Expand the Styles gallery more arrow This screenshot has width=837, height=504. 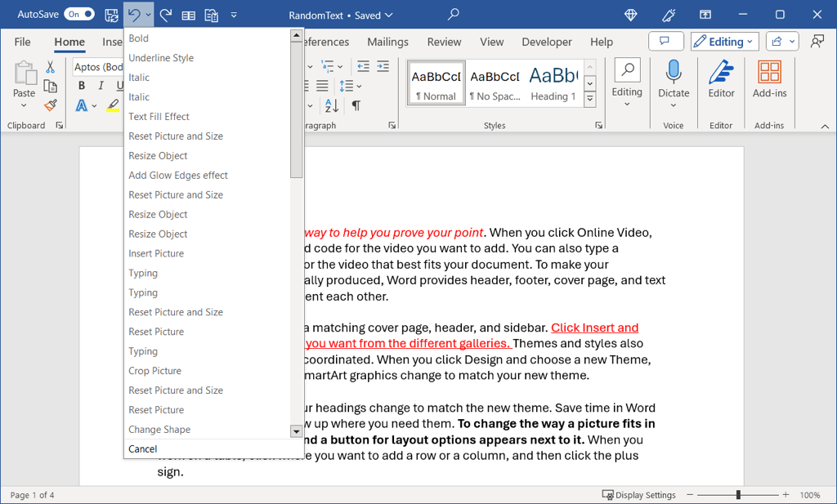[590, 99]
